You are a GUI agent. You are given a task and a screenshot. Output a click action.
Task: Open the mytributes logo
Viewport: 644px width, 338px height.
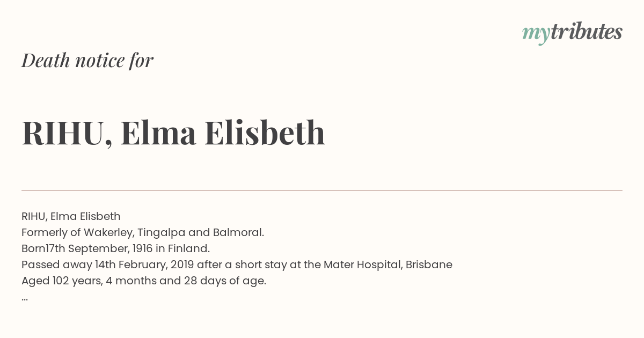click(x=572, y=33)
